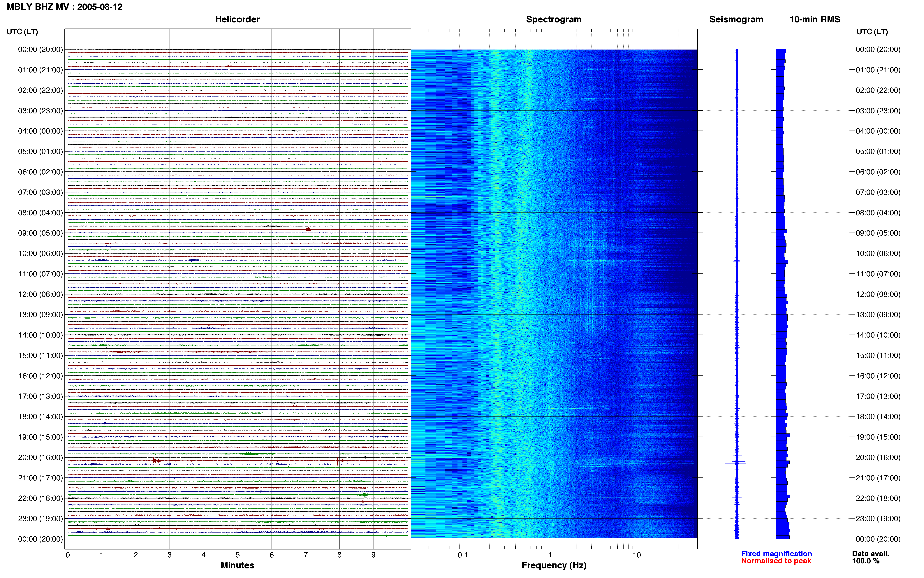Click the '100.0 %' availability value
This screenshot has height=578, width=924.
pyautogui.click(x=865, y=561)
